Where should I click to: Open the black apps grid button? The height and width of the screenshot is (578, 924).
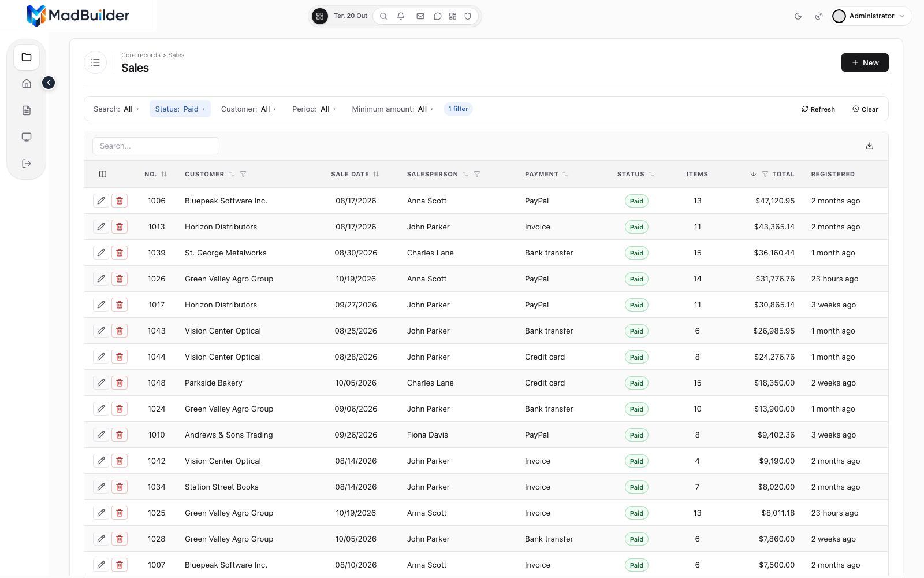pos(320,16)
